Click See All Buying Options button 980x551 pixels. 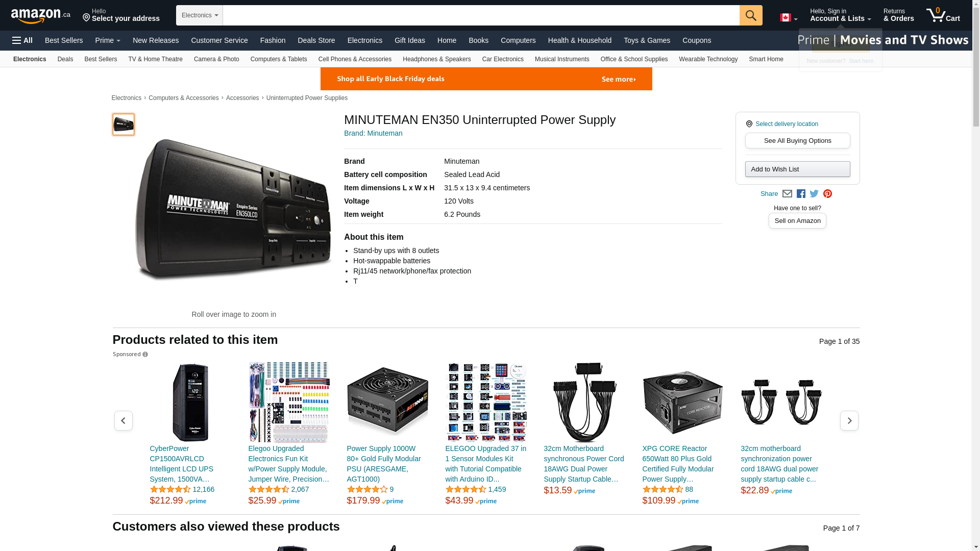[797, 141]
